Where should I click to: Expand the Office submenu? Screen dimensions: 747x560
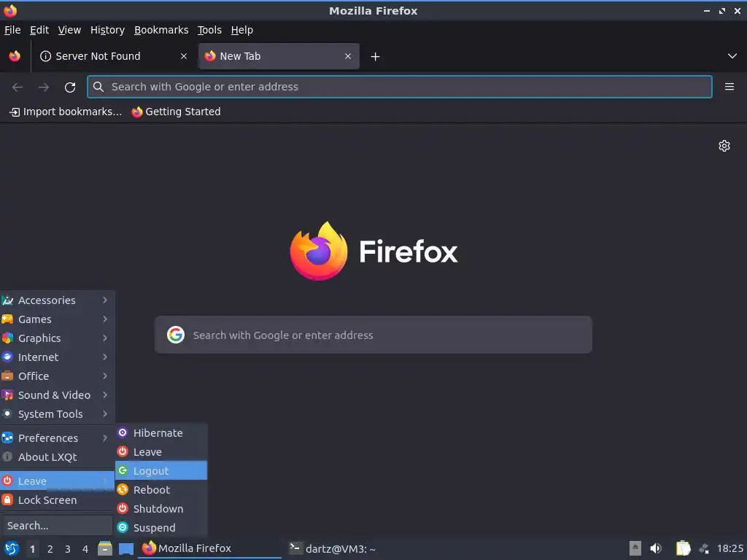(x=57, y=376)
